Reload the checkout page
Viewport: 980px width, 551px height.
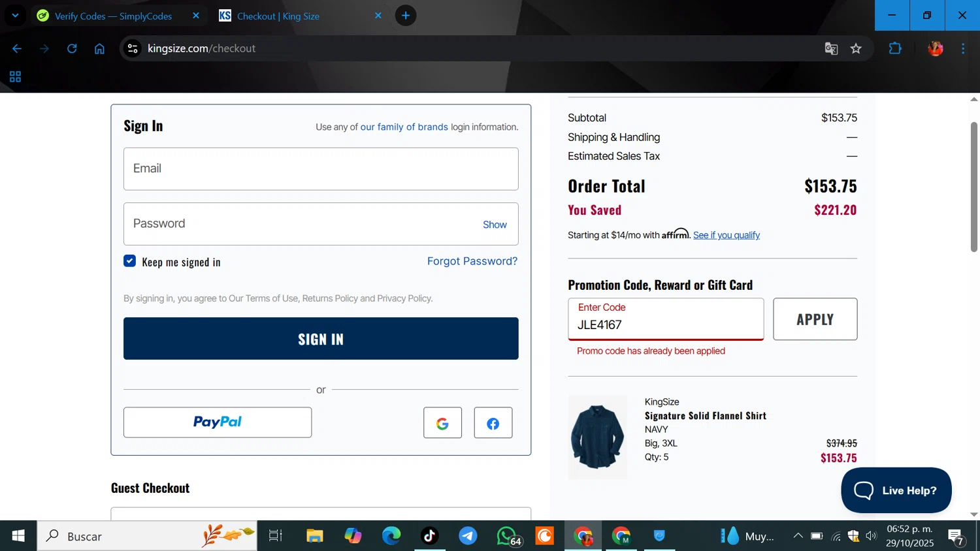72,48
